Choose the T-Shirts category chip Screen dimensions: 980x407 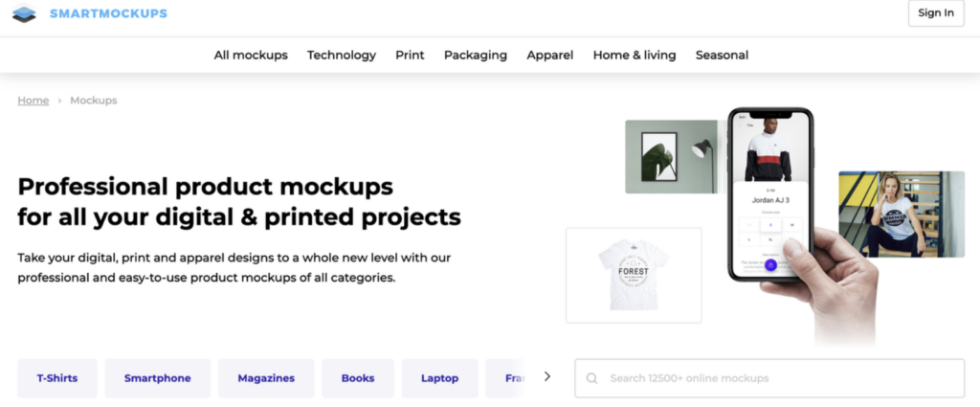(x=57, y=378)
